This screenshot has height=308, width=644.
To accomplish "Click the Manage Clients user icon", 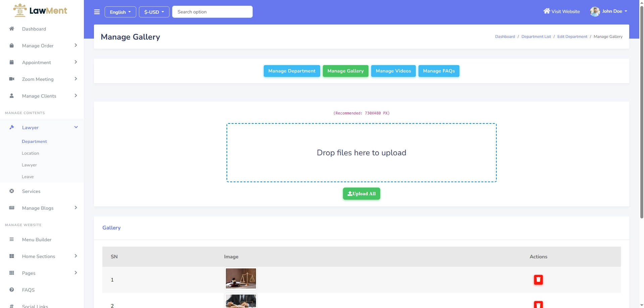I will (12, 96).
